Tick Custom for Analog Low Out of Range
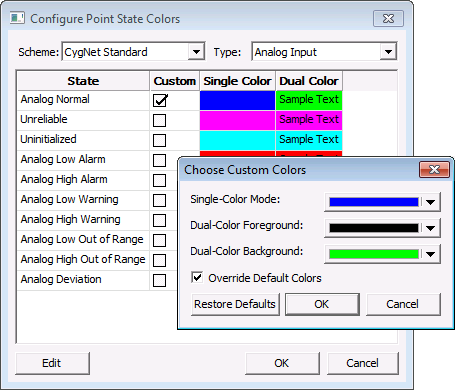This screenshot has width=455, height=390. [x=159, y=240]
